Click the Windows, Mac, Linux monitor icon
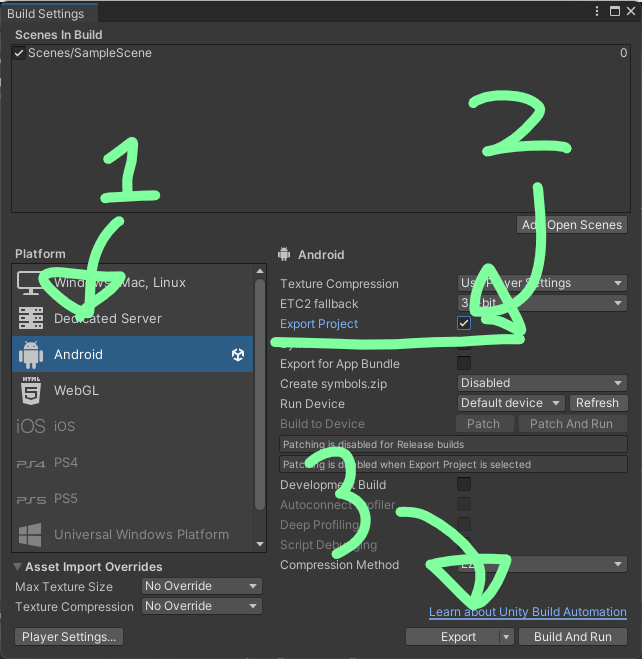 [30, 283]
